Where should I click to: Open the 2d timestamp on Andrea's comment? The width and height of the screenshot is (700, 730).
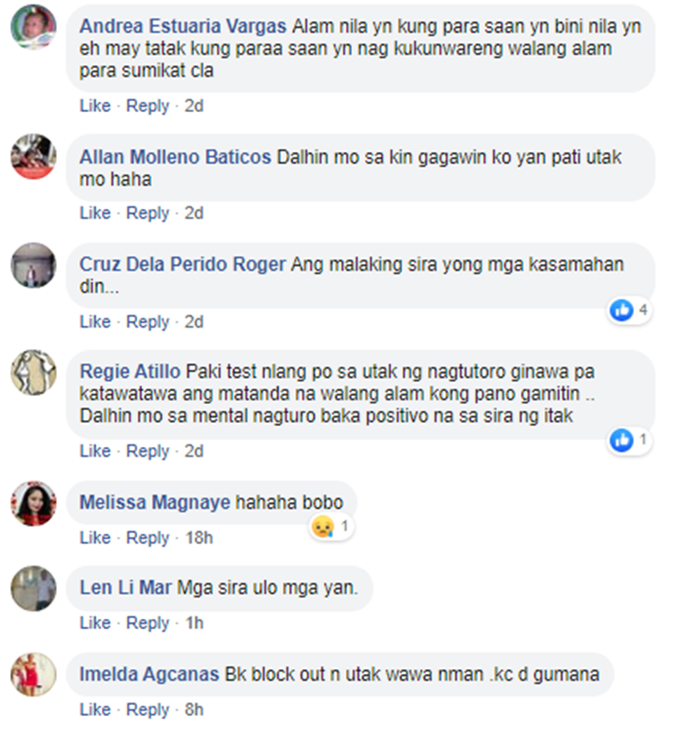coord(194,105)
